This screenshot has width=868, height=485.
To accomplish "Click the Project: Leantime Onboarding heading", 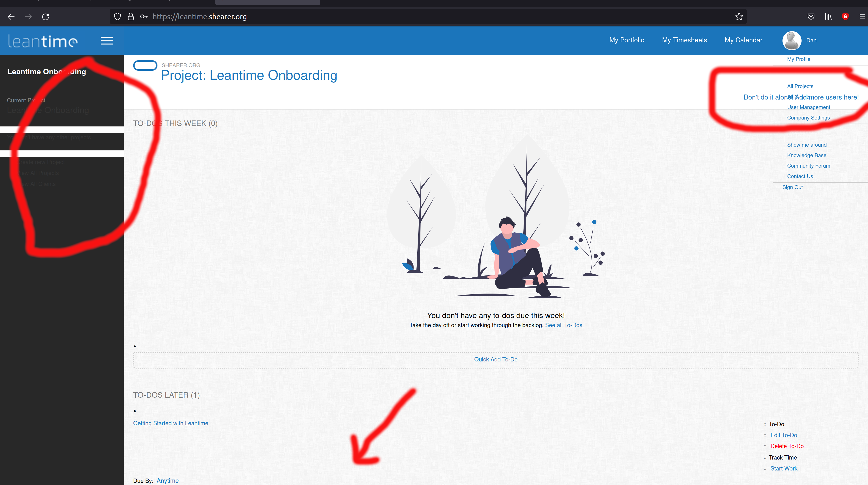I will [x=249, y=75].
